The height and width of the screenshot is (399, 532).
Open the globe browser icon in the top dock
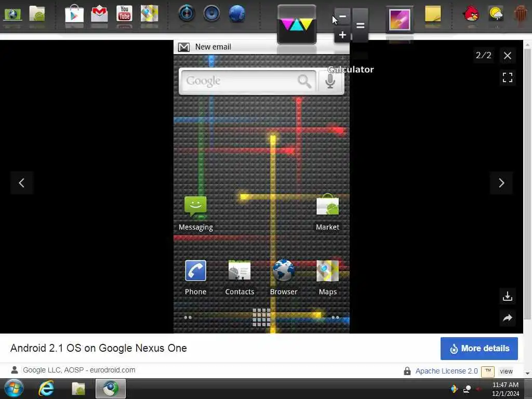12,14
